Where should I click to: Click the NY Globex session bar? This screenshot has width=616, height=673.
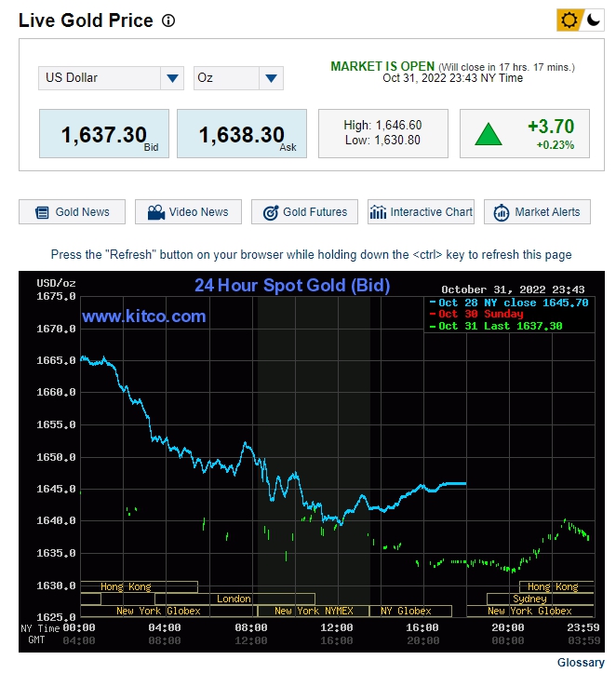[410, 611]
